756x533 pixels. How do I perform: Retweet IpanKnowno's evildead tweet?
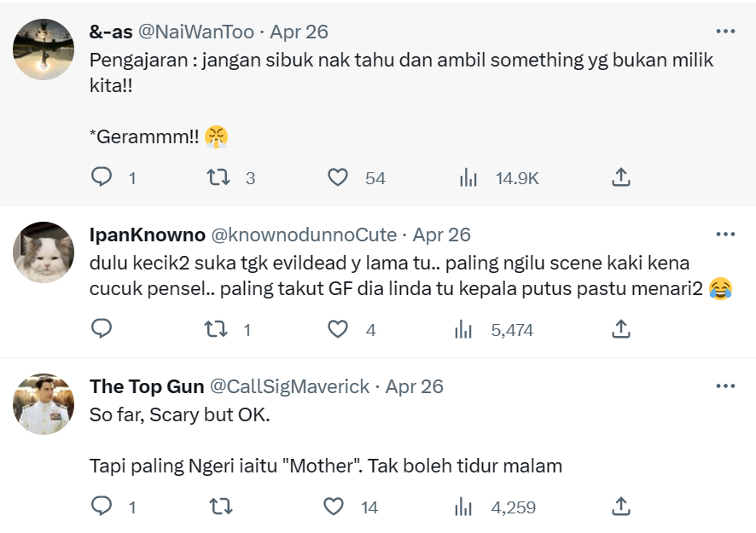click(219, 329)
